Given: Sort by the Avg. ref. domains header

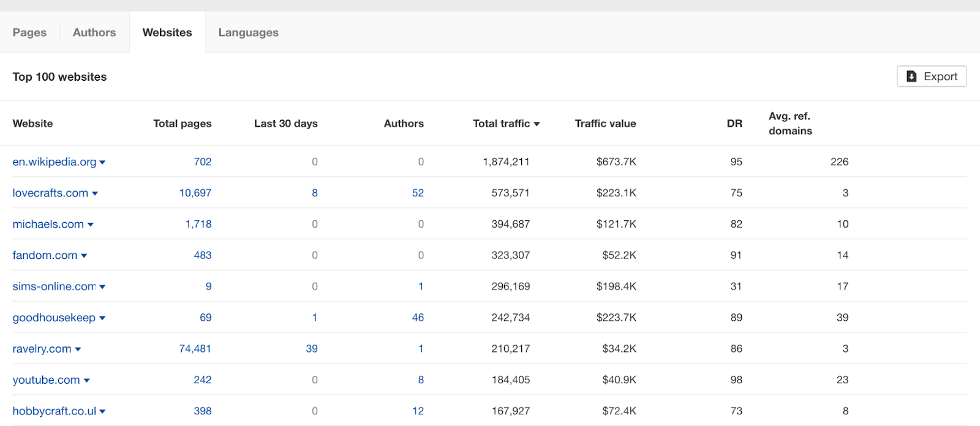Looking at the screenshot, I should click(791, 124).
